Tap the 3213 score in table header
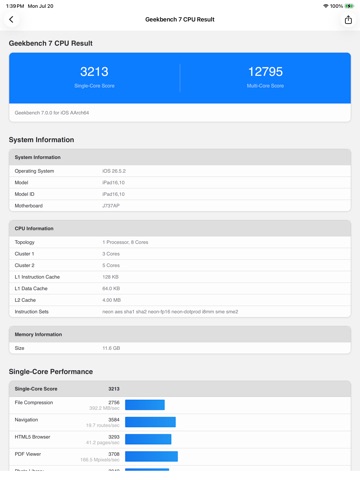 (114, 389)
